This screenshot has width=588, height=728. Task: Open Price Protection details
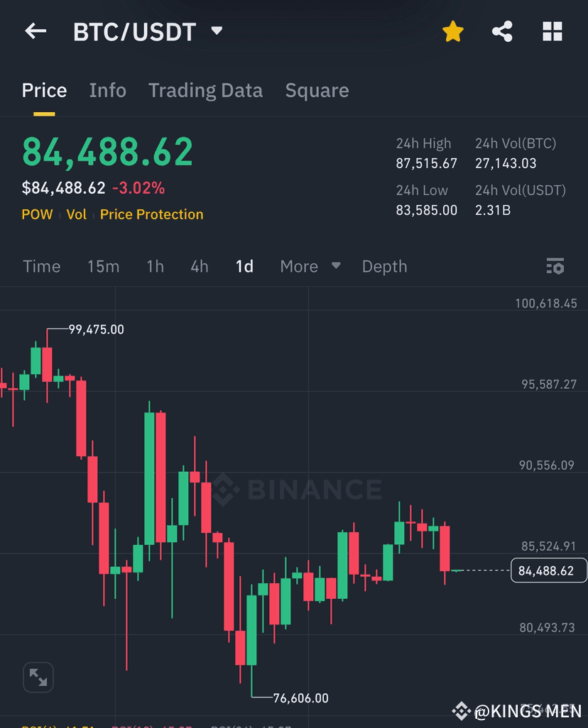pyautogui.click(x=151, y=214)
